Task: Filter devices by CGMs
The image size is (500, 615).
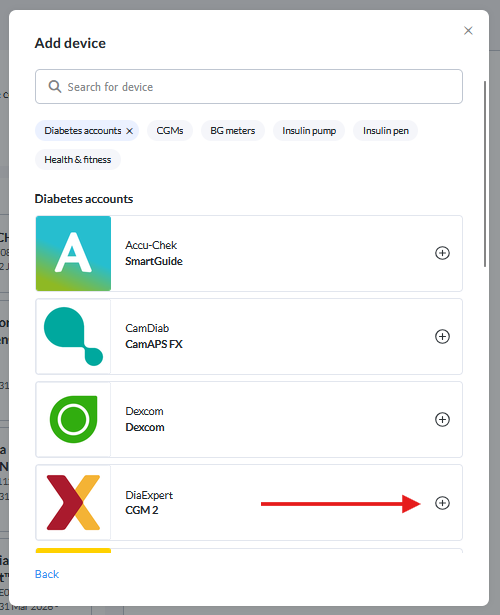Action: [x=170, y=131]
